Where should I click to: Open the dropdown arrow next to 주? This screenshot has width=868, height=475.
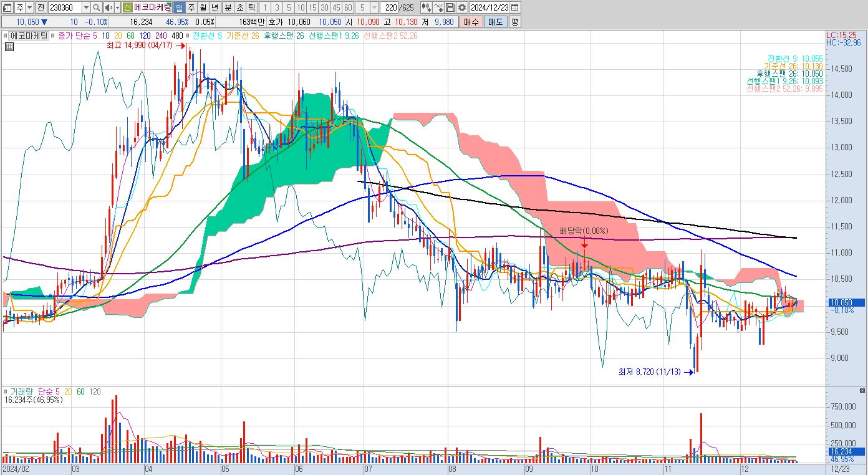point(29,7)
